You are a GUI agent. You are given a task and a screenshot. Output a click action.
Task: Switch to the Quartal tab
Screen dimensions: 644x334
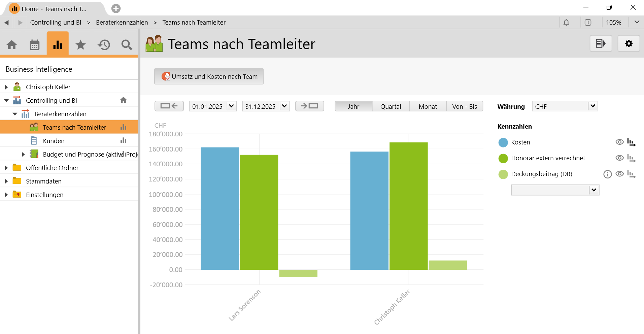click(x=391, y=106)
